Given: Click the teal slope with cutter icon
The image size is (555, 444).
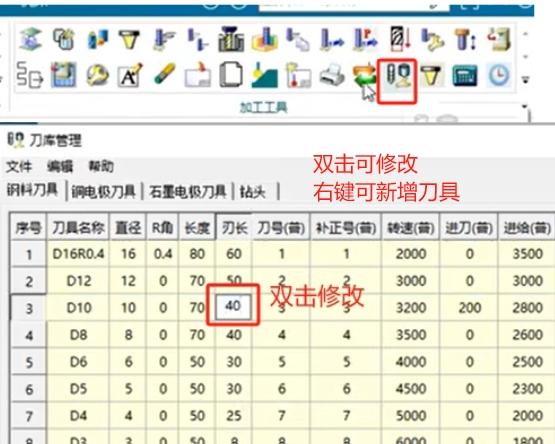Looking at the screenshot, I should click(x=264, y=75).
